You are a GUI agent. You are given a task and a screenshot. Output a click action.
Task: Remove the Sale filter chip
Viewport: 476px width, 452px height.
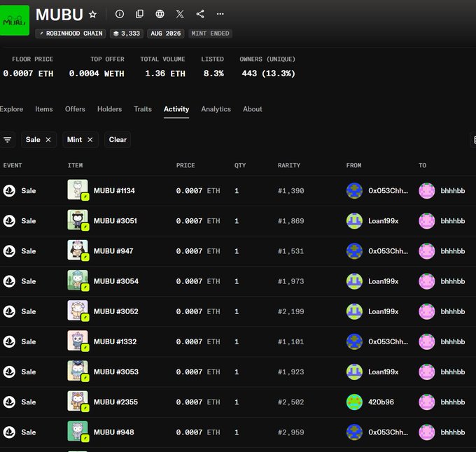click(48, 139)
